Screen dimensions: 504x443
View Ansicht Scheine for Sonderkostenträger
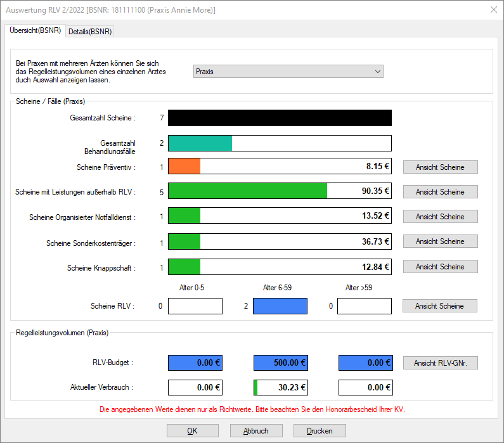(440, 241)
